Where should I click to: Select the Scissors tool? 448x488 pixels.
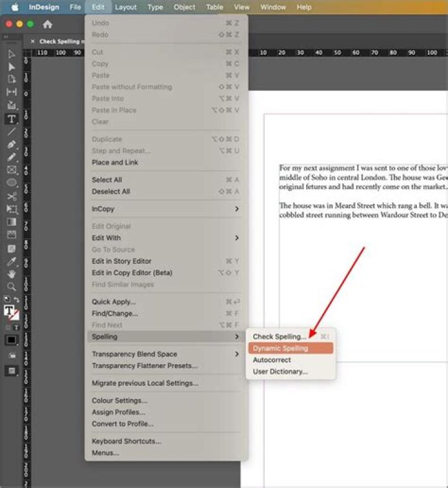[11, 196]
